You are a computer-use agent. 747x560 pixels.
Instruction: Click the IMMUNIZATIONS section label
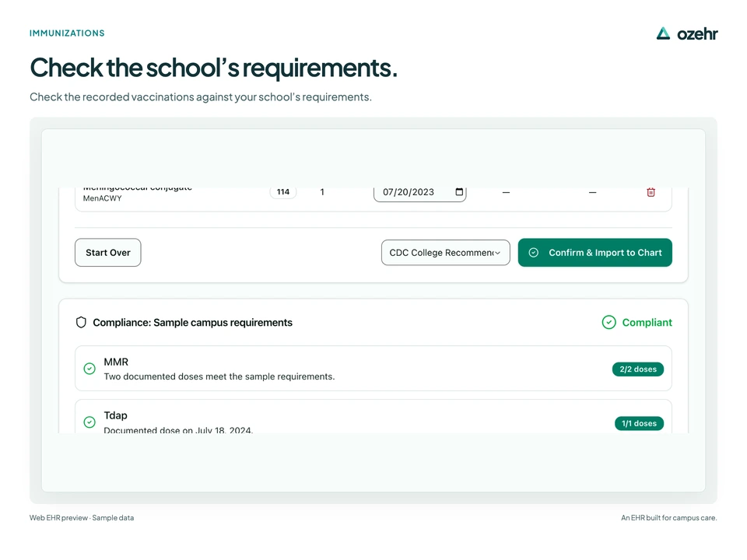[67, 33]
